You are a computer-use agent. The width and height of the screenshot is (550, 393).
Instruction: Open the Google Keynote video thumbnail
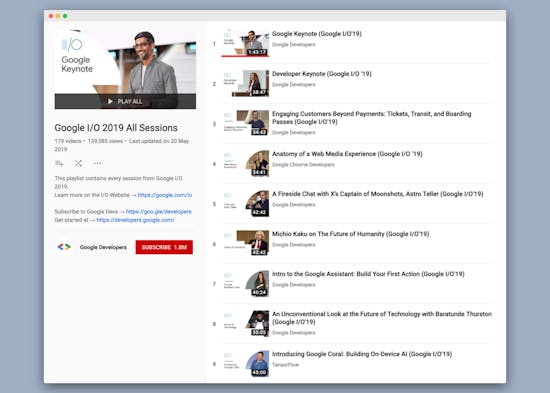(x=245, y=44)
